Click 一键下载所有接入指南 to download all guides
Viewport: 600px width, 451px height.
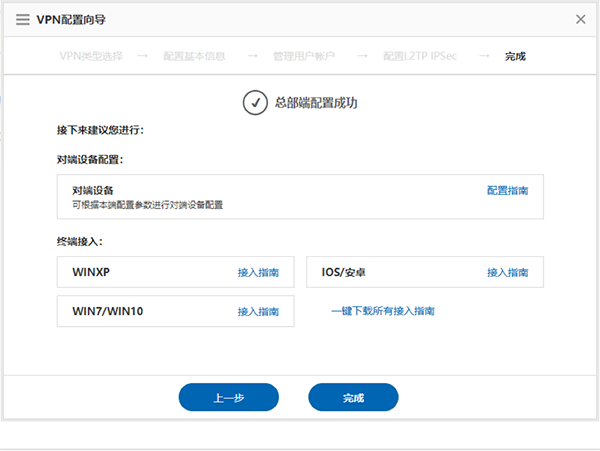[x=383, y=311]
